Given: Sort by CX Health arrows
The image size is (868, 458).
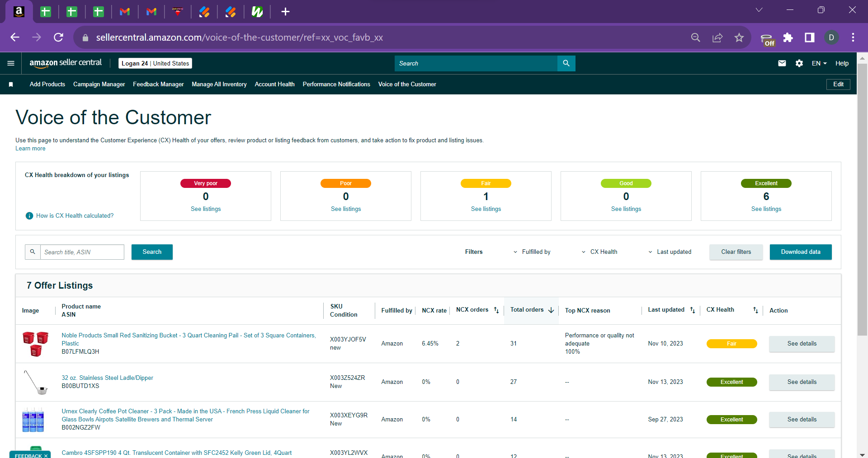Looking at the screenshot, I should click(x=755, y=310).
